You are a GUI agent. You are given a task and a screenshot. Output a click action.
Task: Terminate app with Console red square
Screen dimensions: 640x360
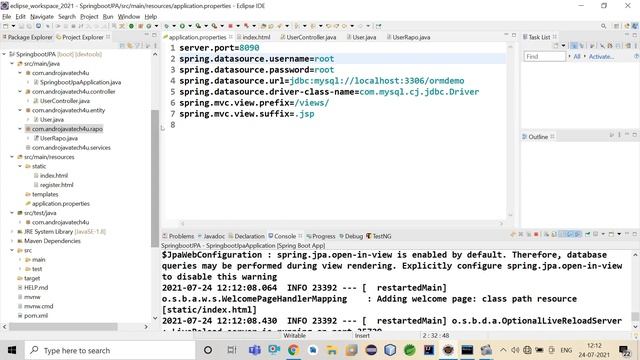[x=536, y=234]
